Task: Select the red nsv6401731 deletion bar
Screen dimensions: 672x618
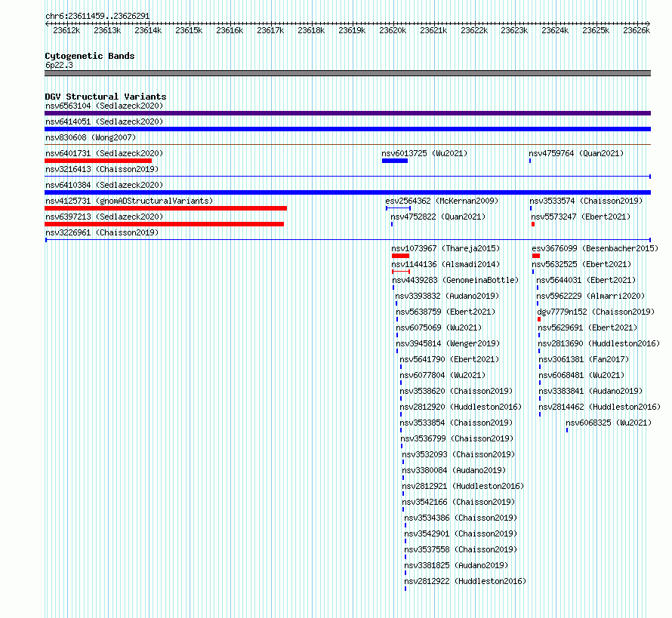Action: (98, 161)
